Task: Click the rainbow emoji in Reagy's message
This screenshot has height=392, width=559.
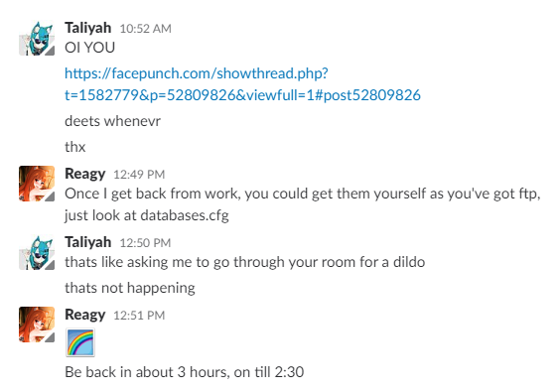Action: 80,342
